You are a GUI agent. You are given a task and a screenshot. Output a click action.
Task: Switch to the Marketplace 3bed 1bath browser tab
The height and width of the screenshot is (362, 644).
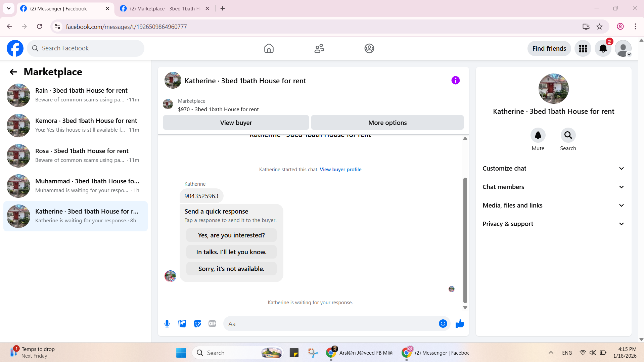(165, 8)
